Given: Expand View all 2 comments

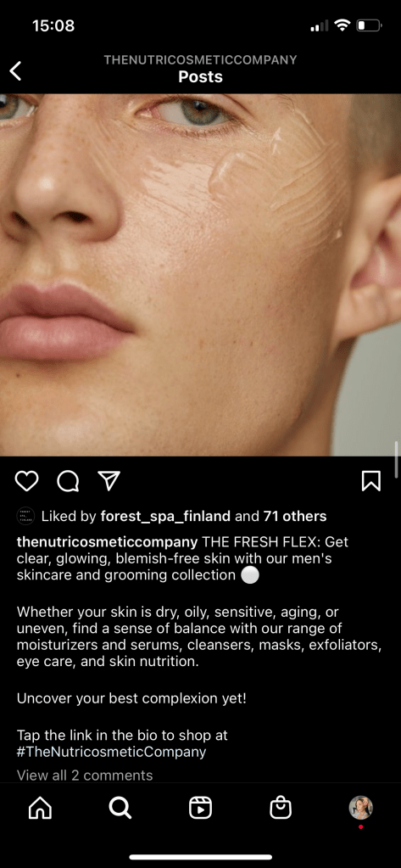Looking at the screenshot, I should click(85, 775).
